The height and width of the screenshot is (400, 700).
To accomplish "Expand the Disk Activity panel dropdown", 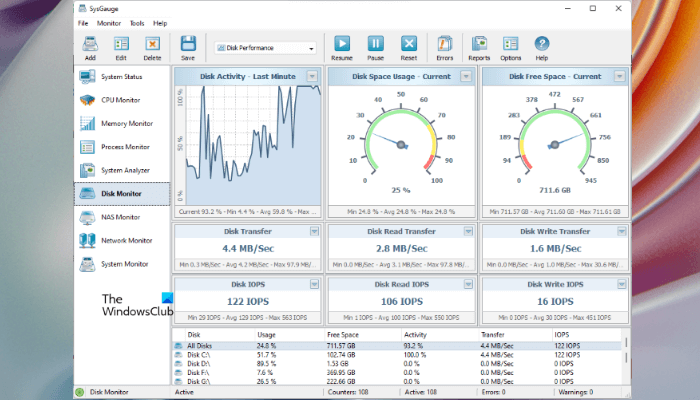I will point(312,76).
